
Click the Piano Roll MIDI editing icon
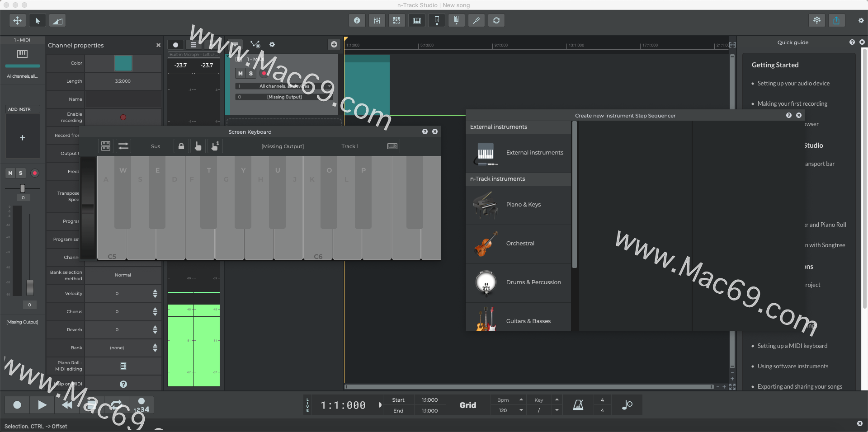coord(123,366)
